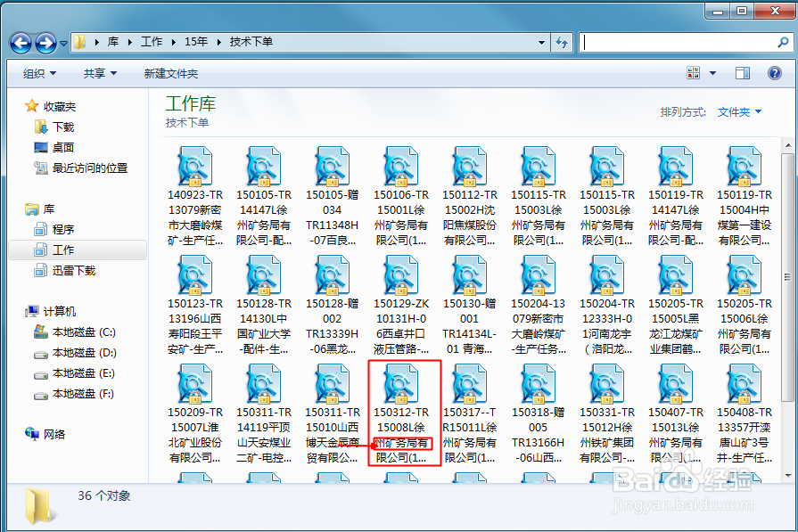Toggle the preview pane icon
The image size is (798, 532).
pos(743,73)
